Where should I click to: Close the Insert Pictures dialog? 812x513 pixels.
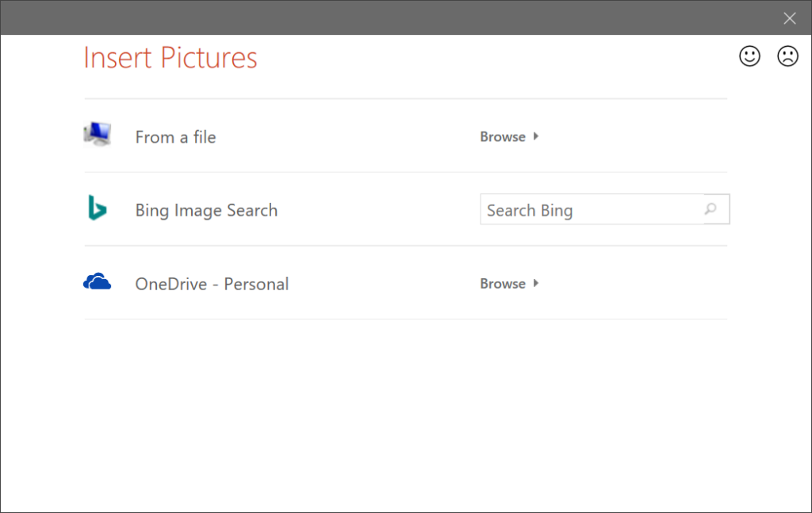(x=789, y=18)
